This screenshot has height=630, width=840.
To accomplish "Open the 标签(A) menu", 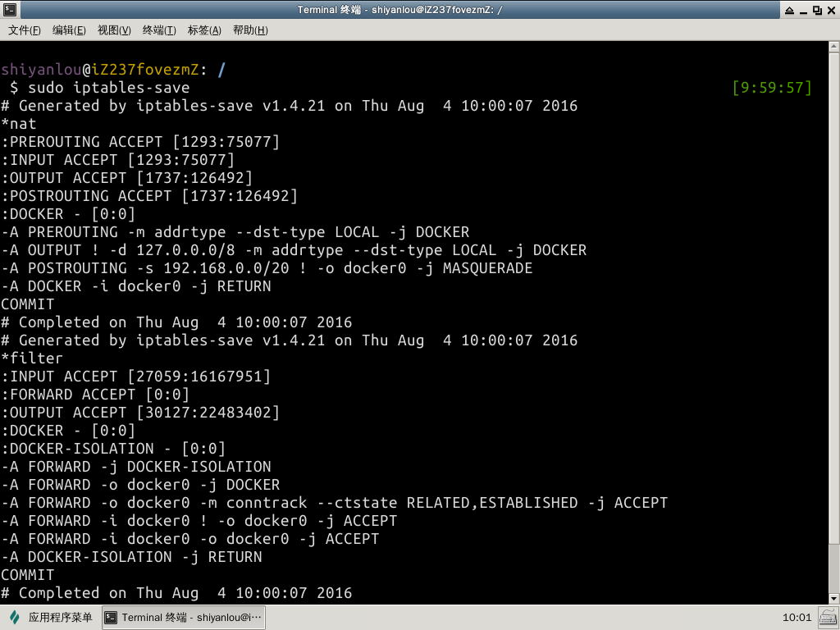I will click(x=204, y=30).
